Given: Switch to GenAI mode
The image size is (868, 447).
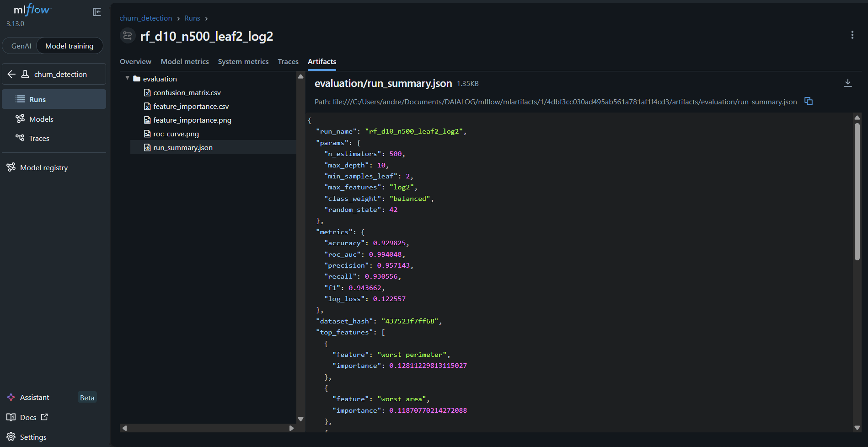Looking at the screenshot, I should pyautogui.click(x=21, y=46).
